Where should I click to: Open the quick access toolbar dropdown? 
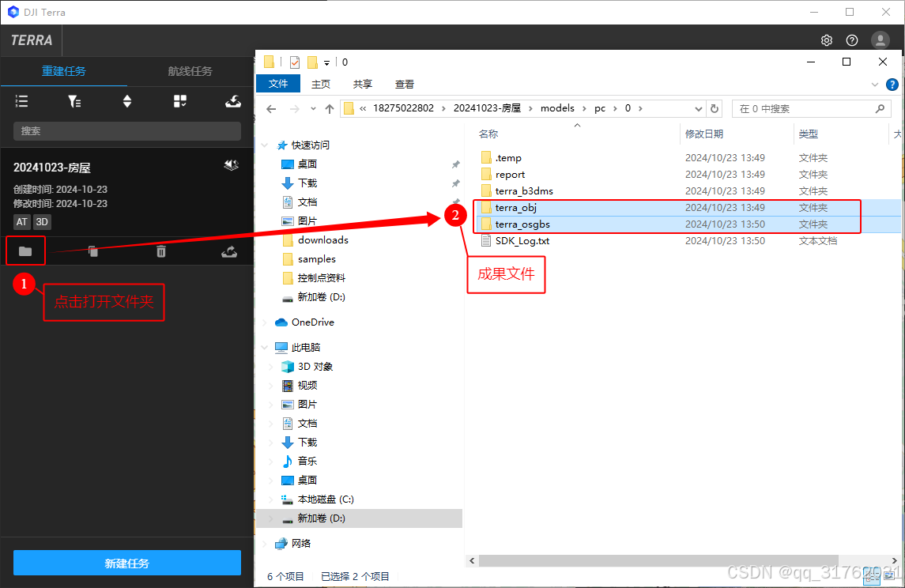pyautogui.click(x=326, y=62)
